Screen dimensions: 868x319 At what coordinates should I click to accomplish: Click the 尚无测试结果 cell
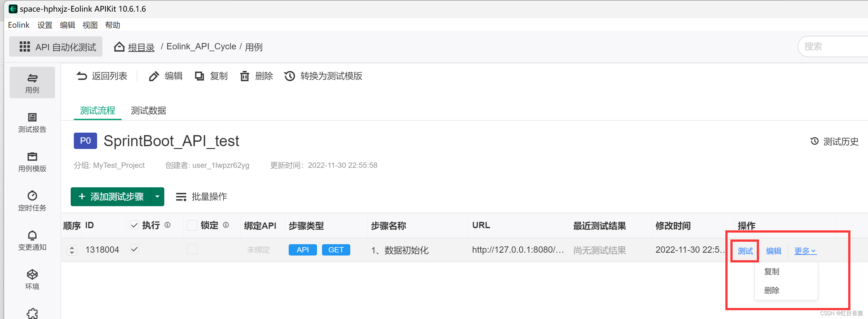click(600, 250)
